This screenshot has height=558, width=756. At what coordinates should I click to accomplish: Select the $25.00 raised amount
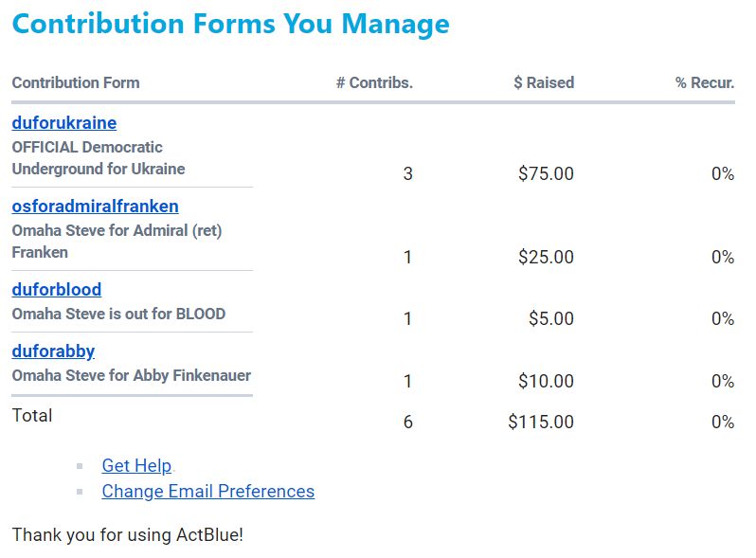[x=546, y=258]
